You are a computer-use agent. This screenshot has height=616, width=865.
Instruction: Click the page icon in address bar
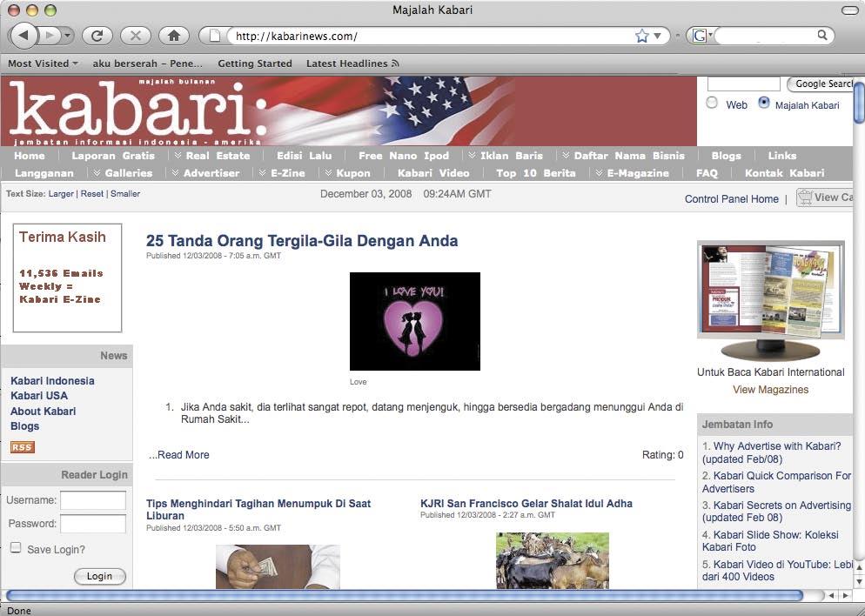coord(215,37)
